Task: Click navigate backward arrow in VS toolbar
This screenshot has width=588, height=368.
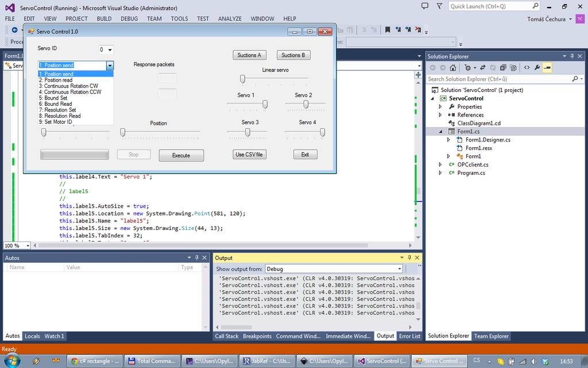Action: click(14, 30)
